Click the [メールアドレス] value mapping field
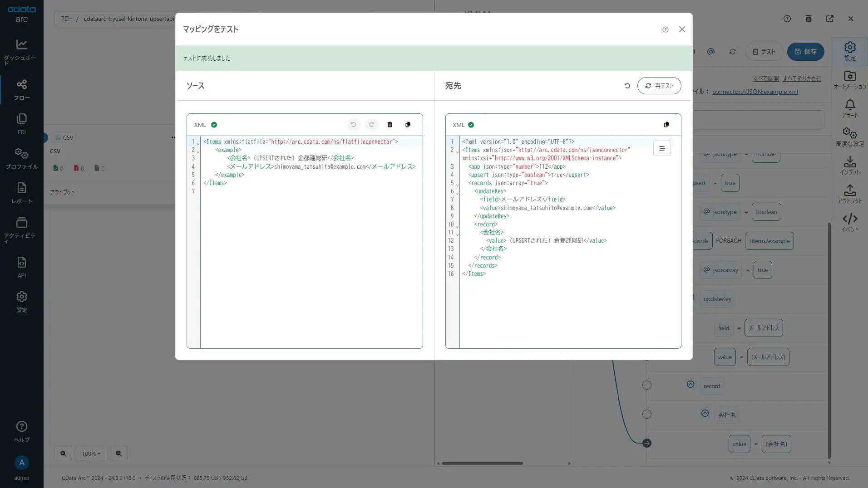 tap(768, 357)
